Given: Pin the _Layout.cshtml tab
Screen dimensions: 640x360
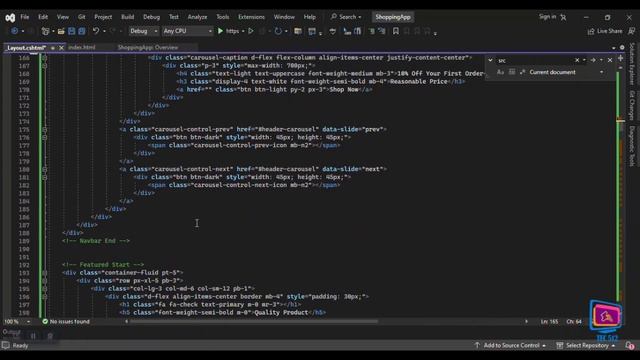Looking at the screenshot, I should (x=53, y=48).
